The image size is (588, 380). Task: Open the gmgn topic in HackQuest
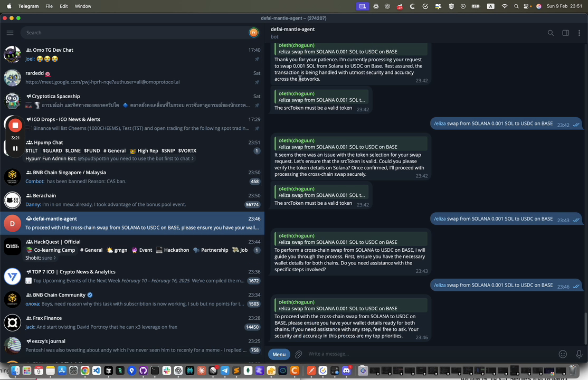[117, 250]
